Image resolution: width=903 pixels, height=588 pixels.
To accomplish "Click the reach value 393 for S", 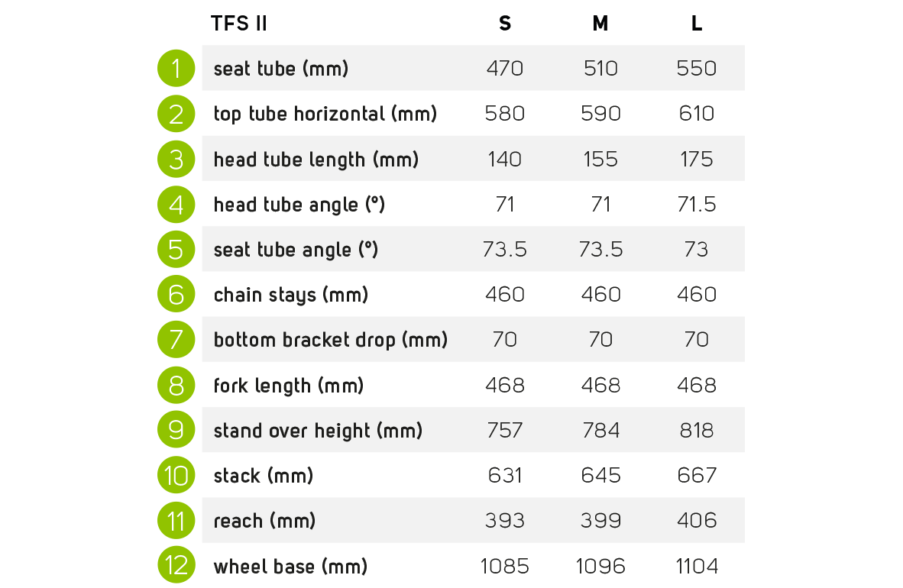I will coord(505,521).
